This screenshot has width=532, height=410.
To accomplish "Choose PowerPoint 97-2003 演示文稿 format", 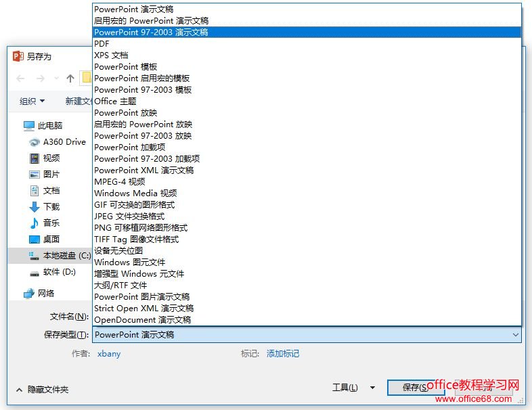I will 307,32.
